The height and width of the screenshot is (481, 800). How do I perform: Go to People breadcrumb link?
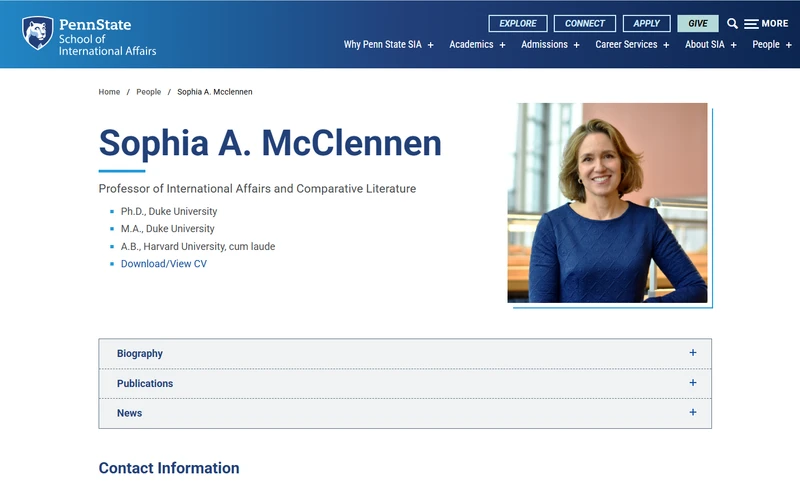[148, 92]
